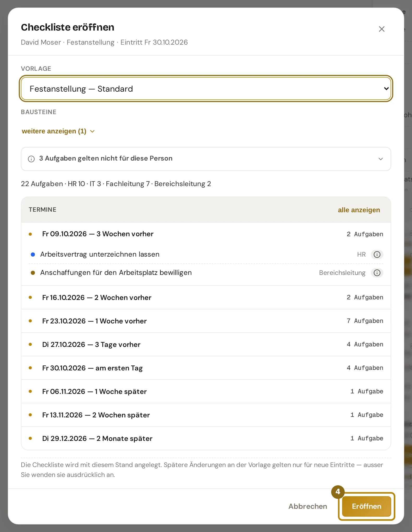Click subtitle David Moser · Festanstellung
Viewport: 412px width, 532px height.
[x=104, y=42]
